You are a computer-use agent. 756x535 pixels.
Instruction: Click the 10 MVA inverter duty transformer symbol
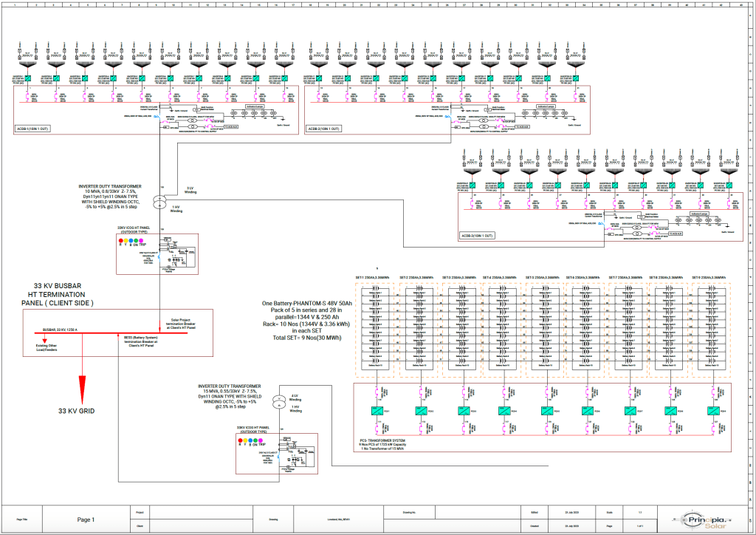coord(158,202)
